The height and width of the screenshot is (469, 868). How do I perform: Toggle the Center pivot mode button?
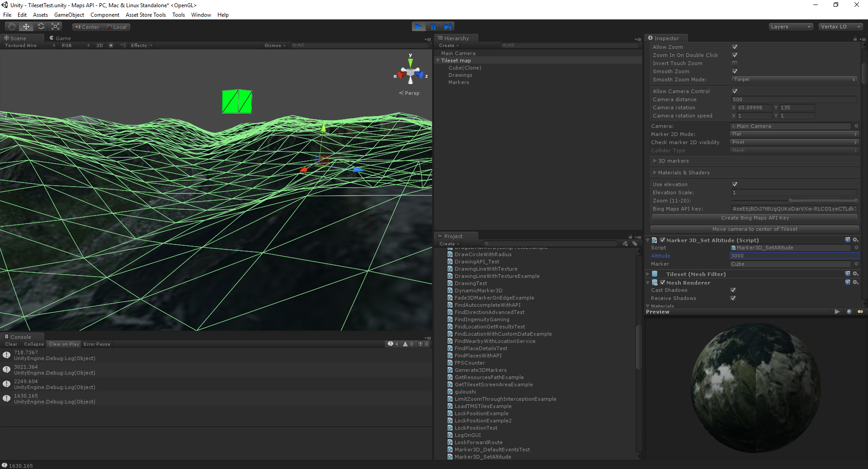pos(88,27)
